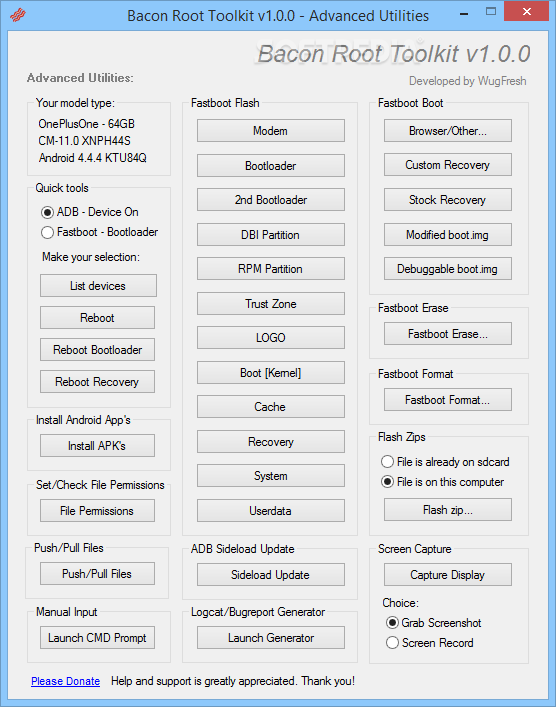Click the Bacon Root Toolkit title bar icon

pyautogui.click(x=18, y=15)
